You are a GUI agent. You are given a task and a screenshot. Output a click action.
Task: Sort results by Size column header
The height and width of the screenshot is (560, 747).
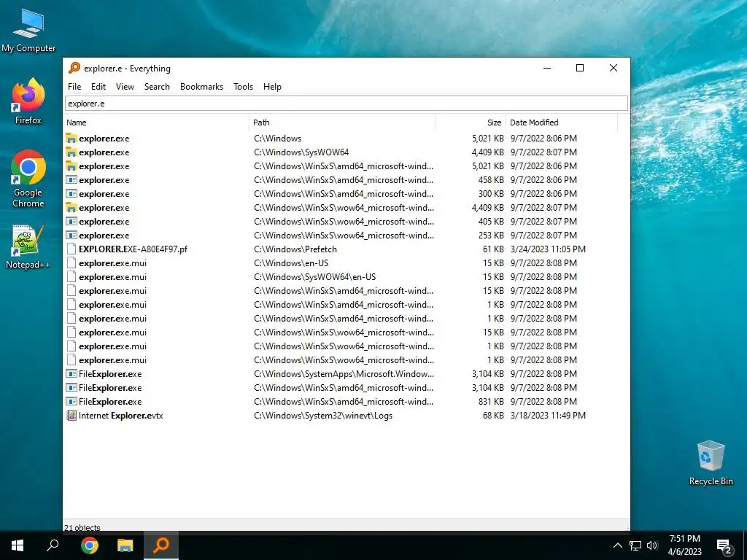coord(471,122)
